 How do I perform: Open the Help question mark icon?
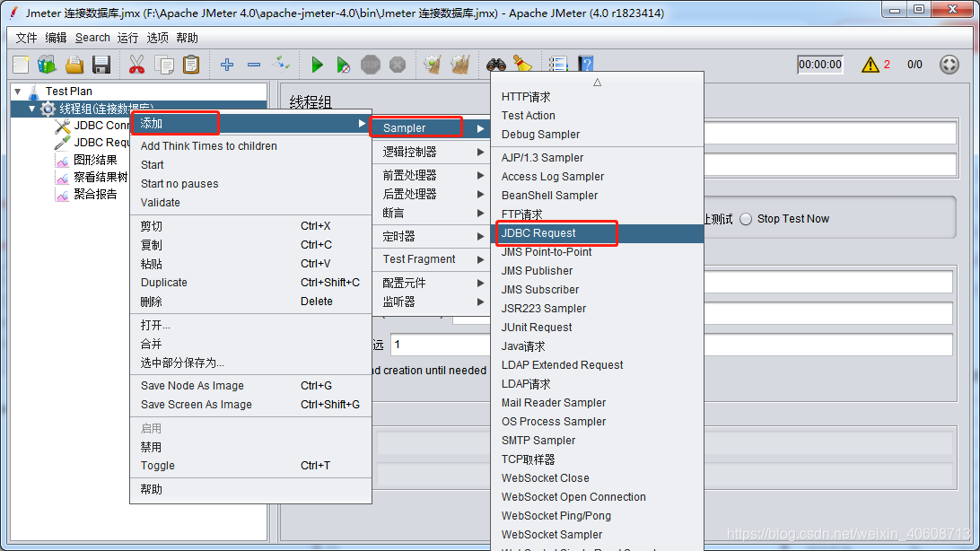pyautogui.click(x=586, y=63)
